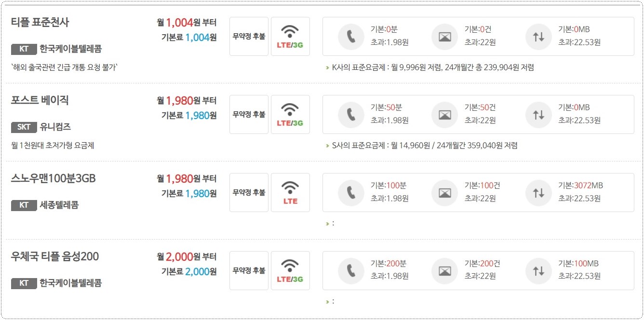644x320 pixels.
Task: Click the data transfer icon for 포스트 베이직
Action: (538, 115)
